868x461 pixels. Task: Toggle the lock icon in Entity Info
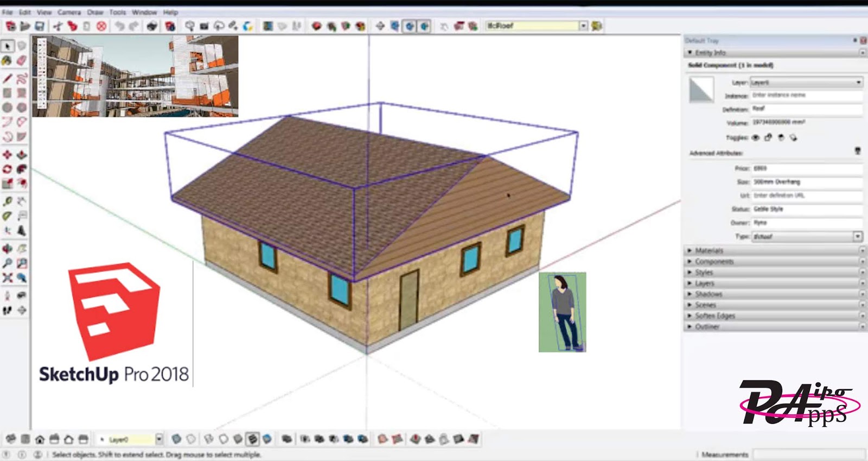pos(768,137)
